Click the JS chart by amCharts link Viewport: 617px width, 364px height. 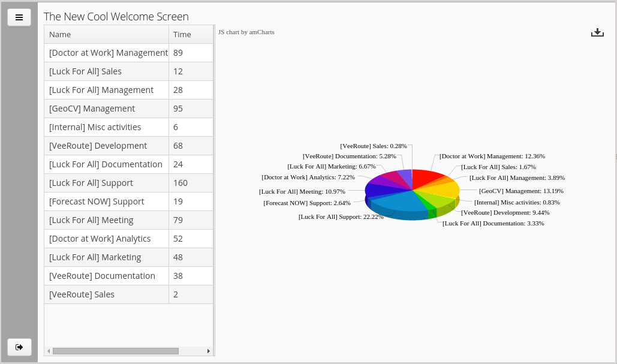point(246,32)
